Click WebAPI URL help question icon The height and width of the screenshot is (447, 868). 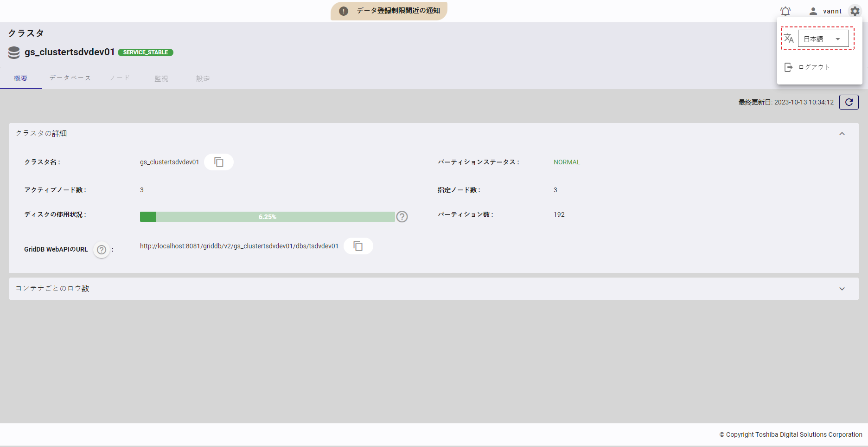(x=102, y=250)
